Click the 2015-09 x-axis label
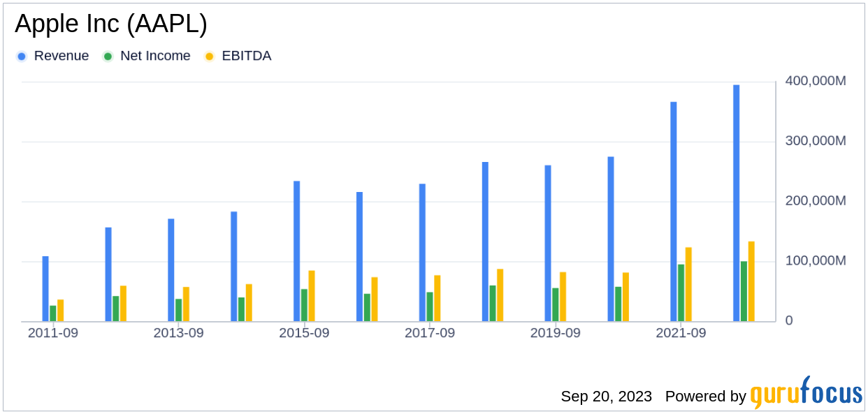The width and height of the screenshot is (868, 414). [304, 333]
